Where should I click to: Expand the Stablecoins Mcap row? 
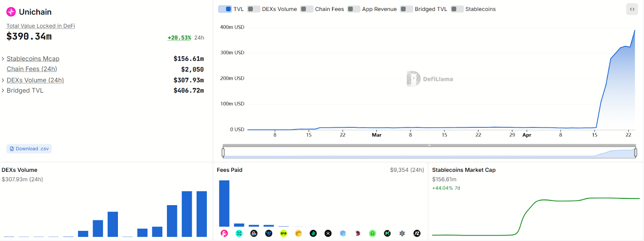click(x=3, y=59)
